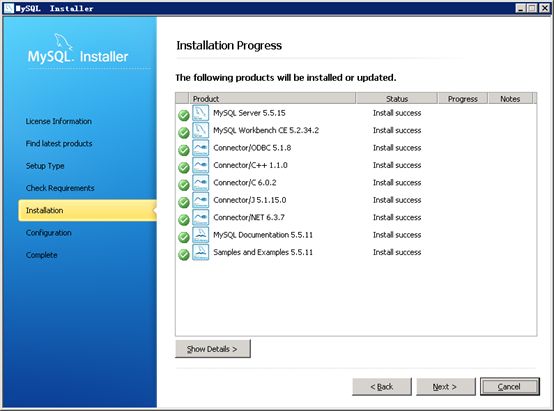
Task: Select the Samples and Examples 5.5.11 text
Action: coord(263,252)
